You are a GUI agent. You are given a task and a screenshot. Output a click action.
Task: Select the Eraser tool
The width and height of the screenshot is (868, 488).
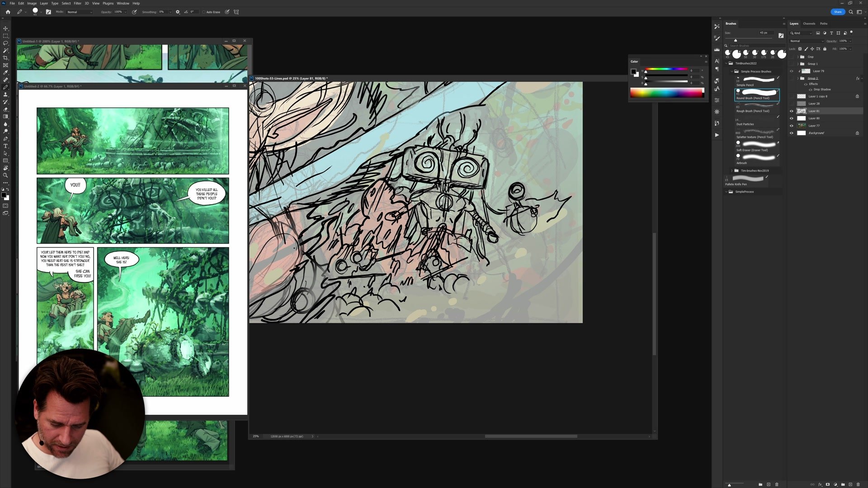(5, 109)
